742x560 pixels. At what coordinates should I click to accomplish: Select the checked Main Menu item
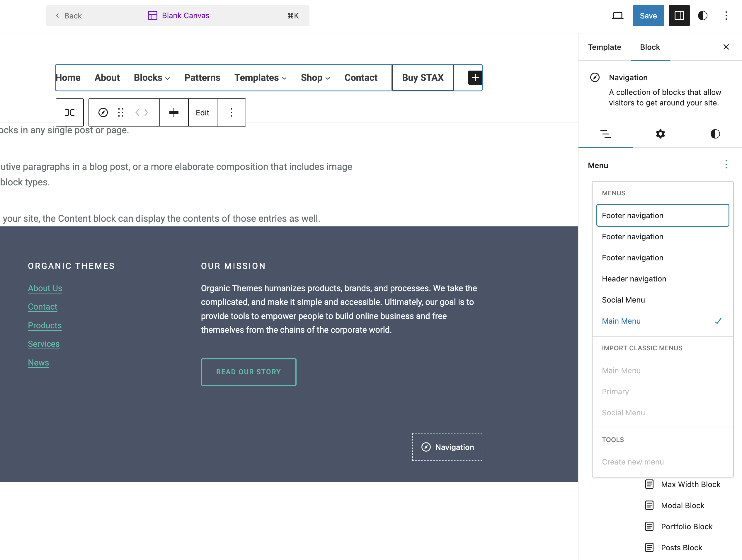(x=663, y=321)
